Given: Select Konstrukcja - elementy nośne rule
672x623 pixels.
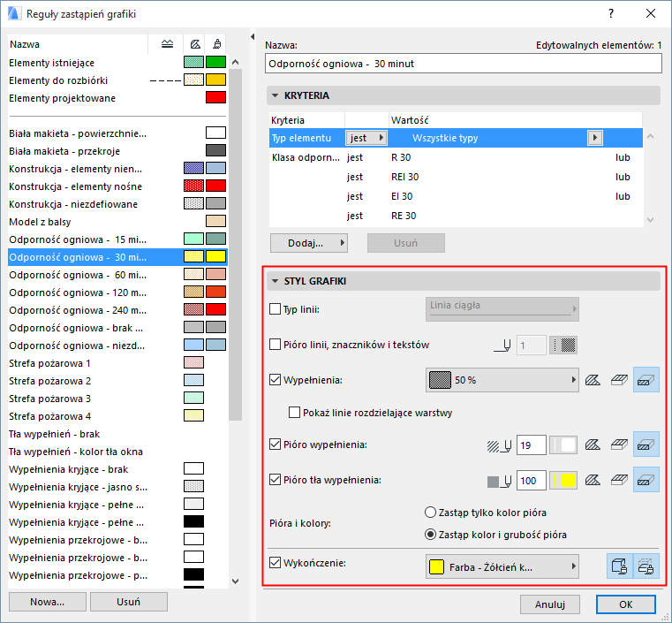Looking at the screenshot, I should coord(117,186).
